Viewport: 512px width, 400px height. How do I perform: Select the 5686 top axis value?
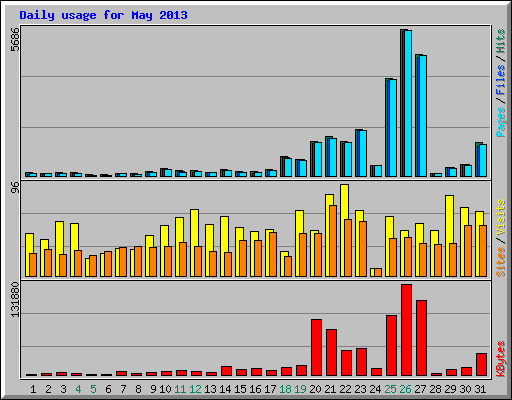[x=15, y=39]
